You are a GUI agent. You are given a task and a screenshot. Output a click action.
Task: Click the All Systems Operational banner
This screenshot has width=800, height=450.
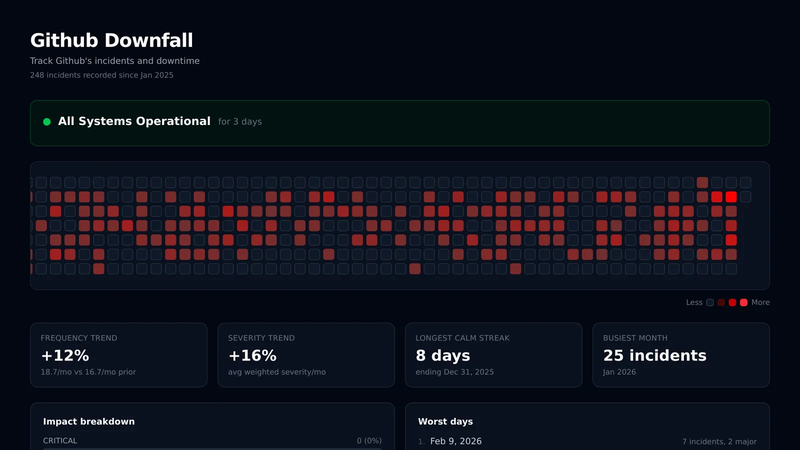[400, 123]
